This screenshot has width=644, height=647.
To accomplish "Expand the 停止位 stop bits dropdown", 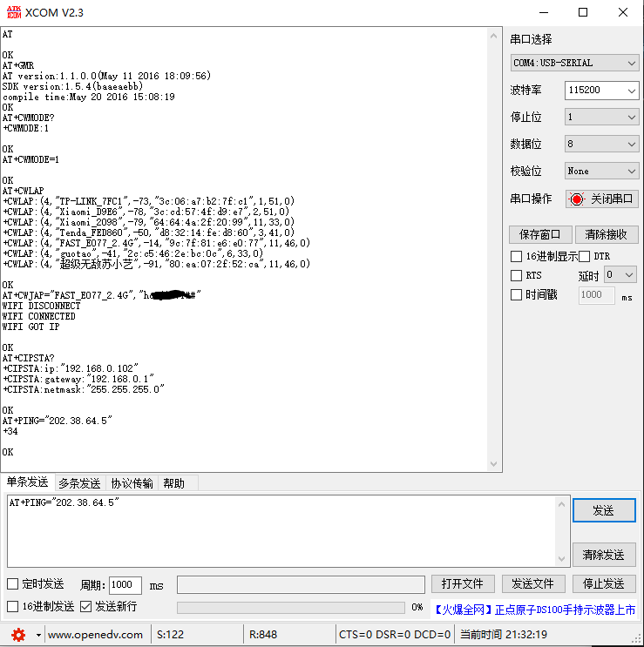I will [x=601, y=118].
